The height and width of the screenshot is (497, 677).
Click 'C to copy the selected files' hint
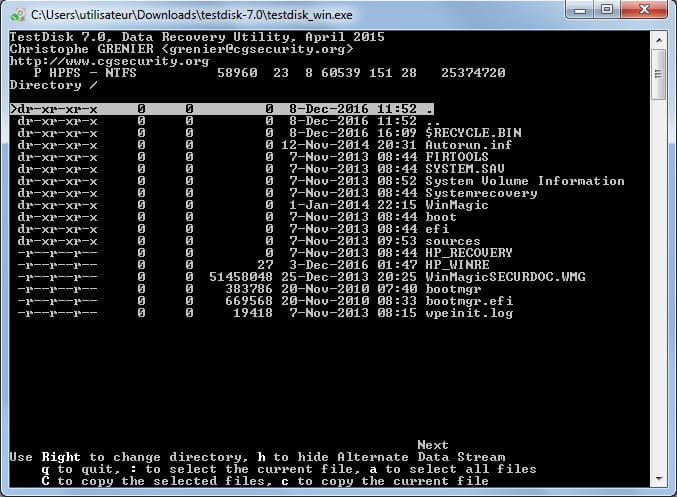(x=157, y=481)
